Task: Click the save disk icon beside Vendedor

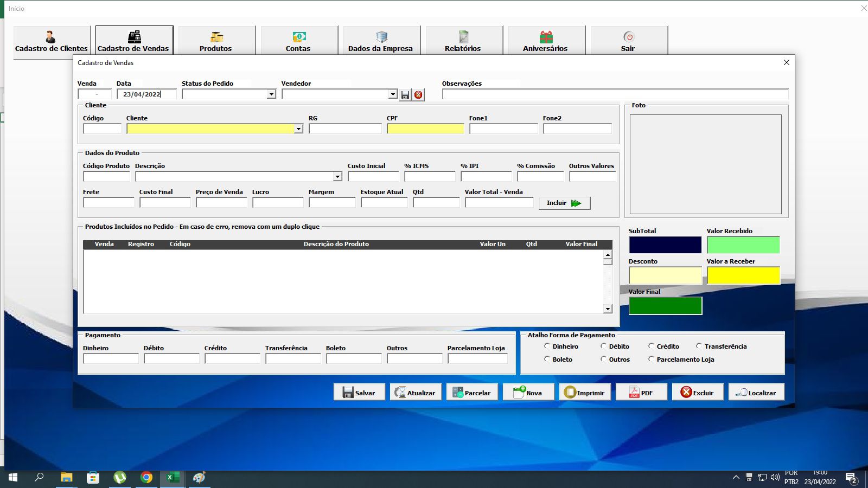Action: pos(405,95)
